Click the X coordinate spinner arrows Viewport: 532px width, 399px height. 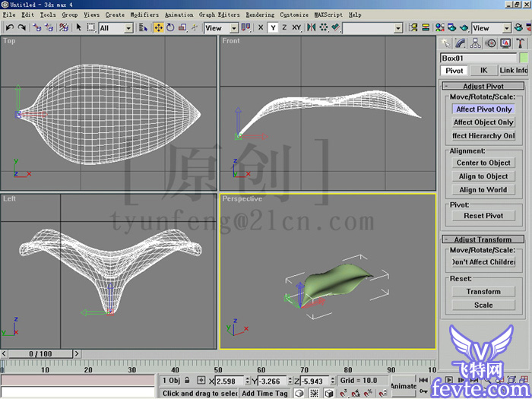coord(247,381)
